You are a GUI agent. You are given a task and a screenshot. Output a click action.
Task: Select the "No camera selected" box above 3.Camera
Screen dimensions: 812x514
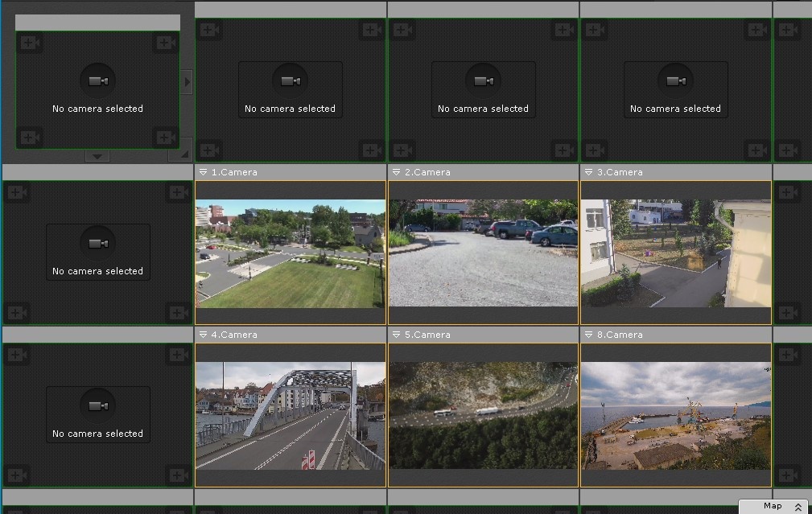(675, 89)
